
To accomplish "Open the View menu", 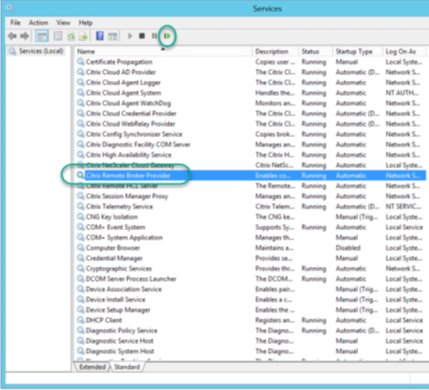I will point(63,23).
